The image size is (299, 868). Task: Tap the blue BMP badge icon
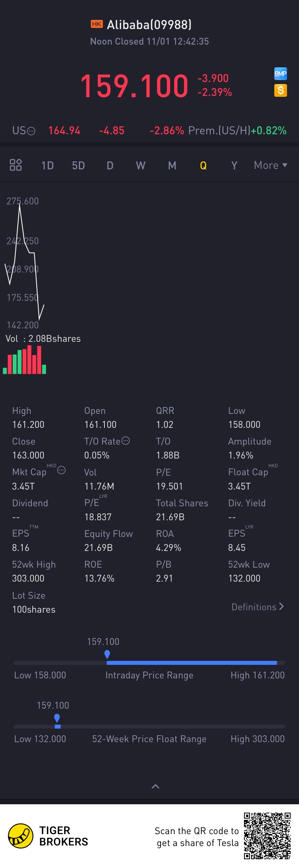[x=281, y=74]
